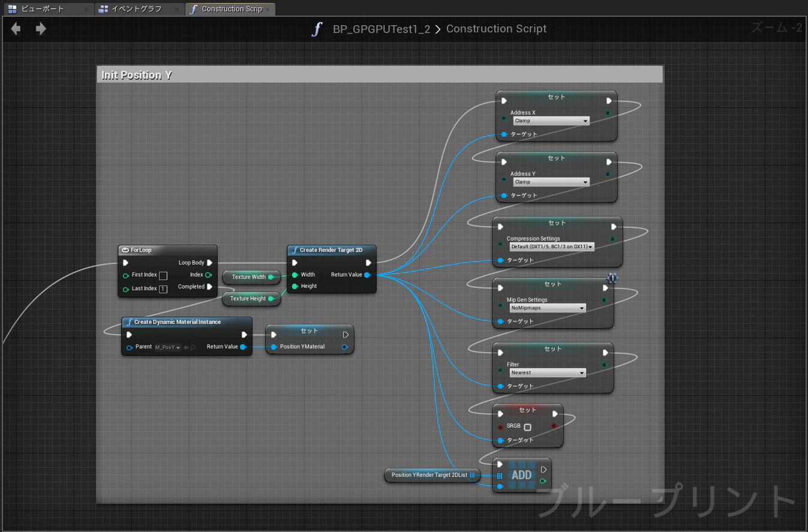Viewport: 808px width, 532px height.
Task: Select the Init Position Y comment header
Action: click(379, 74)
